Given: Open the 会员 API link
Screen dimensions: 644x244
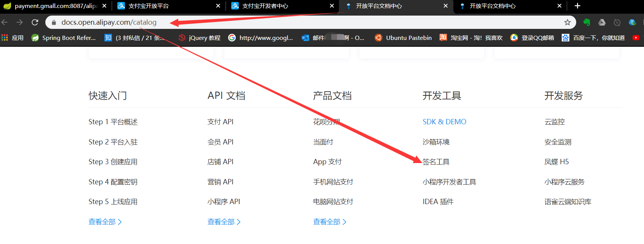Looking at the screenshot, I should (x=221, y=142).
